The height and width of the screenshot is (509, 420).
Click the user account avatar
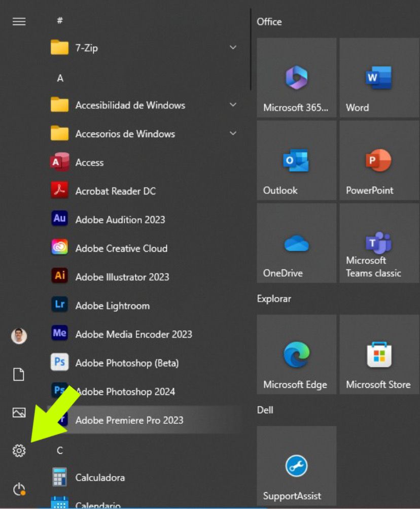[x=19, y=336]
